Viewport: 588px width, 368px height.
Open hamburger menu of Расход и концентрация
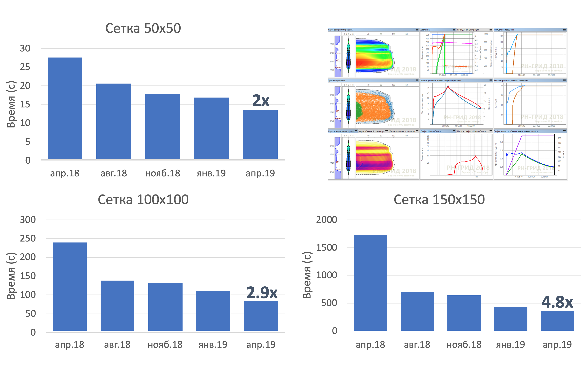click(491, 30)
